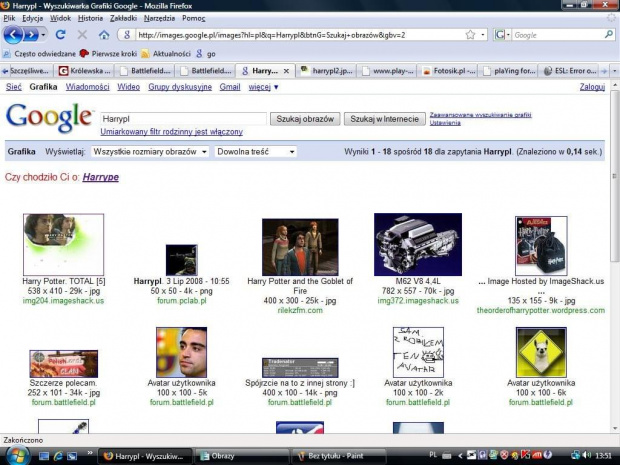Image resolution: width=620 pixels, height=465 pixels.
Task: Click the volume icon in the system tray
Action: click(586, 455)
